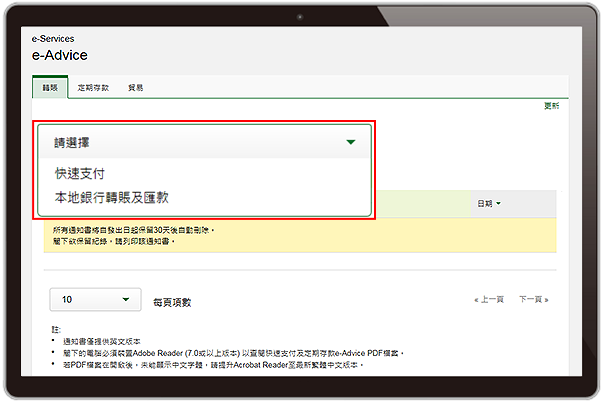Open the items per page dropdown showing 10

[x=96, y=299]
